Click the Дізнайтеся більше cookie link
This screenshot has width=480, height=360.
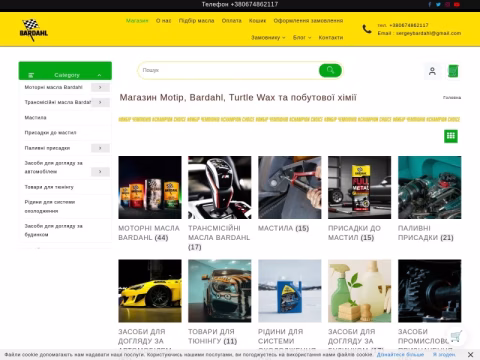pyautogui.click(x=400, y=354)
